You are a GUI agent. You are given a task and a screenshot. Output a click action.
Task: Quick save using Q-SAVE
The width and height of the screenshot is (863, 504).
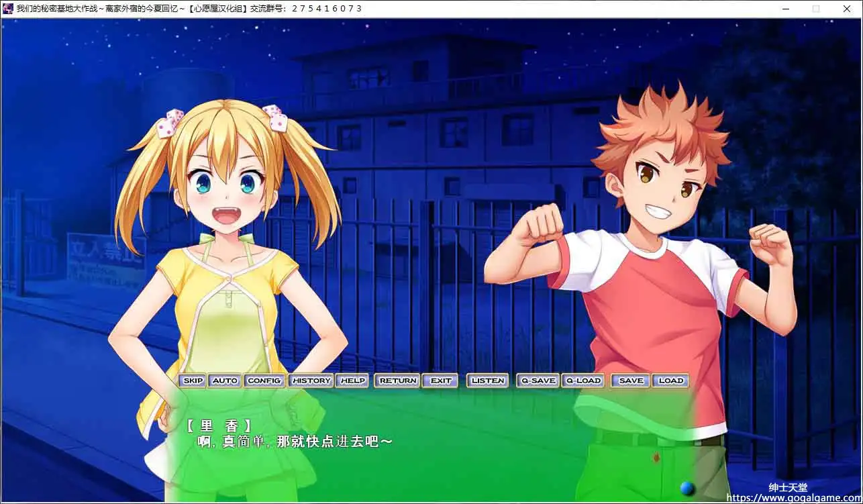point(538,381)
